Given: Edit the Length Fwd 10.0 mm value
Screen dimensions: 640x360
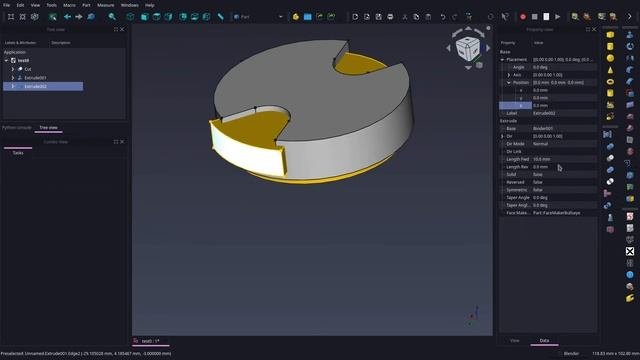Looking at the screenshot, I should pyautogui.click(x=564, y=159).
